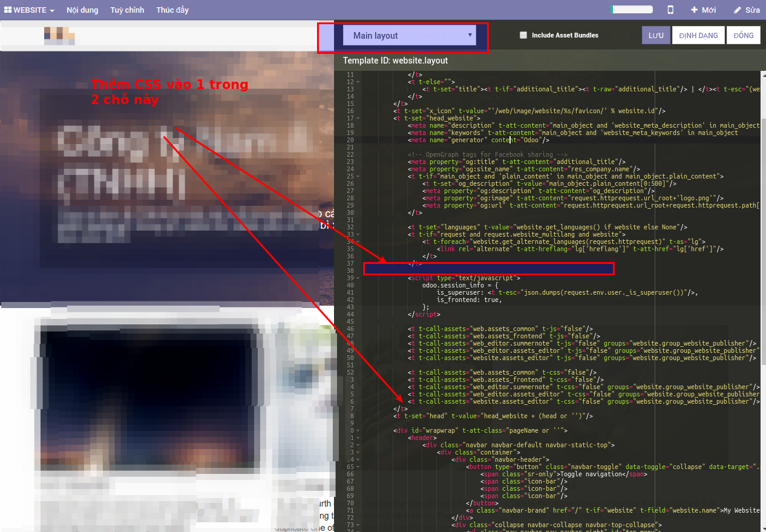Click the web.assets_common t-js line
Image resolution: width=766 pixels, height=532 pixels.
[500, 329]
